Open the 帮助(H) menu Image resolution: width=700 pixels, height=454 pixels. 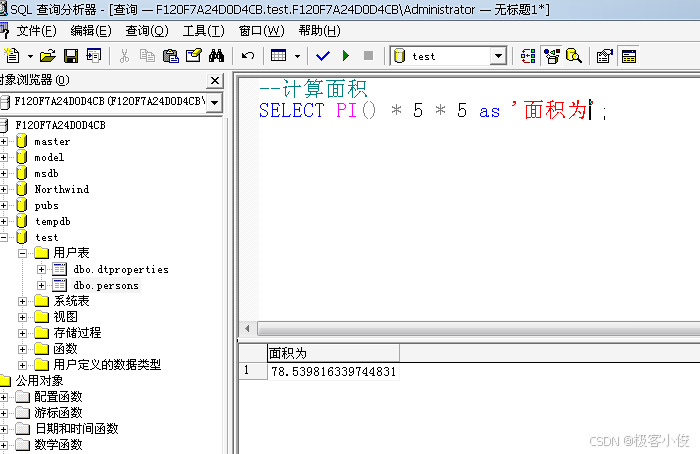coord(320,31)
